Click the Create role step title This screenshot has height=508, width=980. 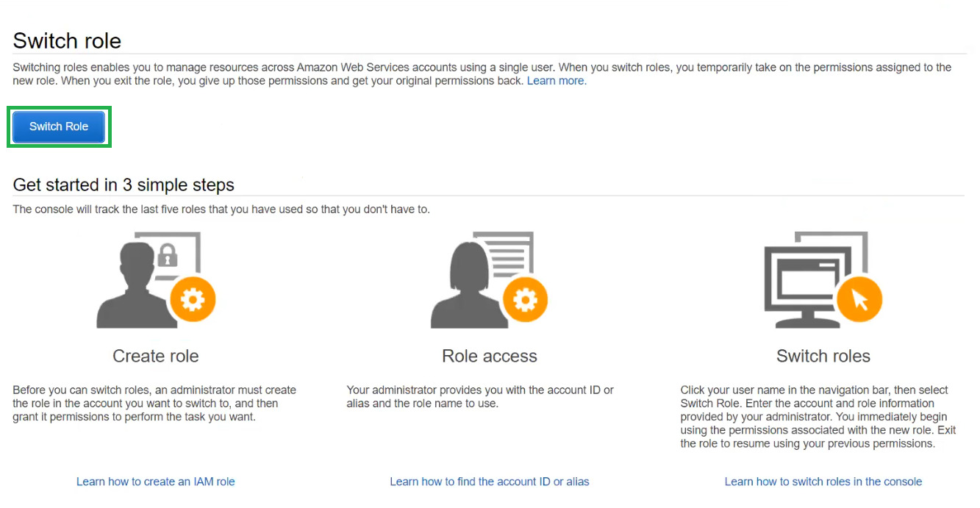click(156, 357)
